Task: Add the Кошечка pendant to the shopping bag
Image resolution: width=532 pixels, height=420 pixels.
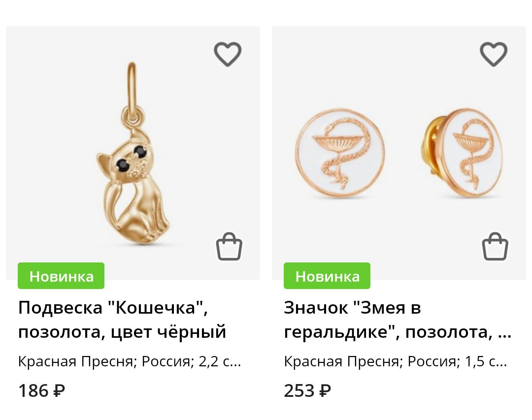Action: point(229,246)
